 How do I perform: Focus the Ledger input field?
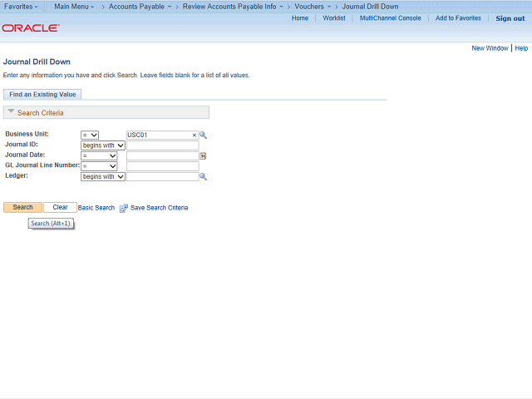(163, 177)
